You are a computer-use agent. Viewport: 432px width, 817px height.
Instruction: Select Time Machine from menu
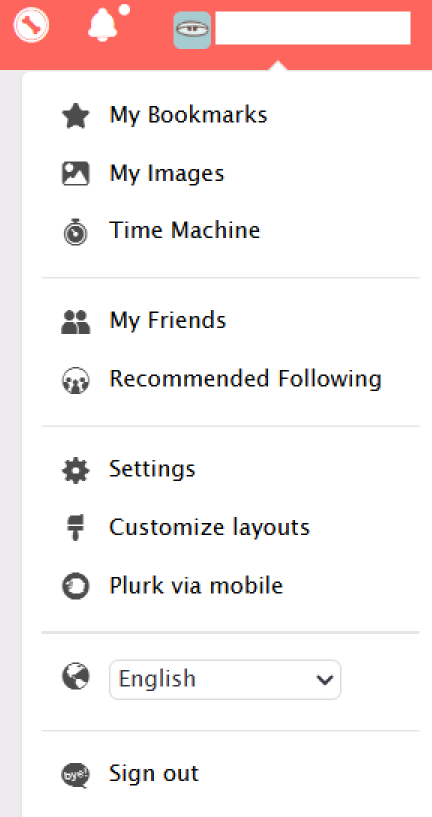[184, 230]
